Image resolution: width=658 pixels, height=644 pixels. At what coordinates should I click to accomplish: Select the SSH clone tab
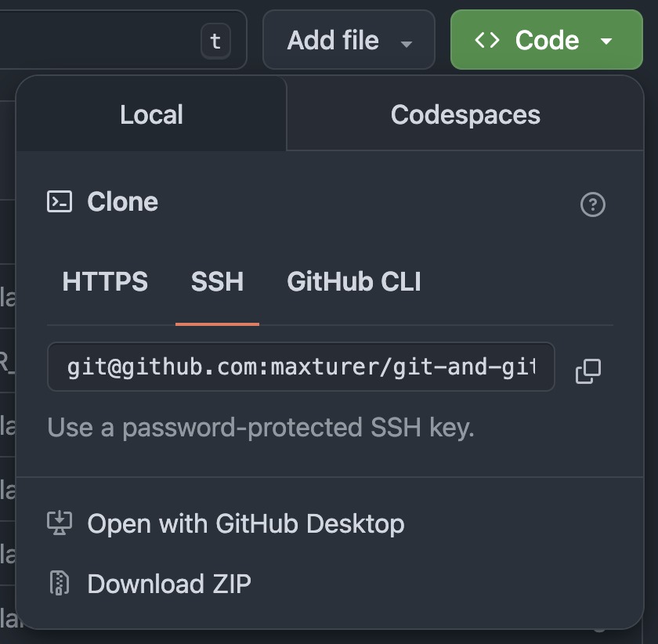(x=217, y=281)
